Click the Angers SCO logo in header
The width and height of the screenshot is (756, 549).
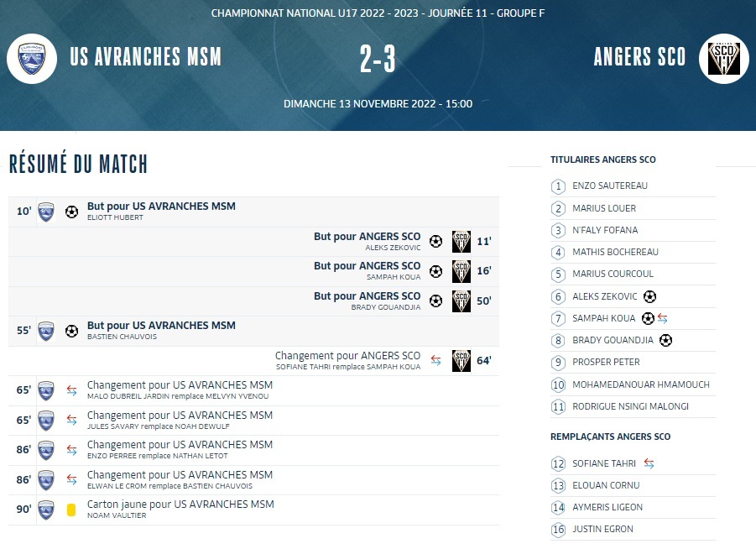(x=724, y=59)
